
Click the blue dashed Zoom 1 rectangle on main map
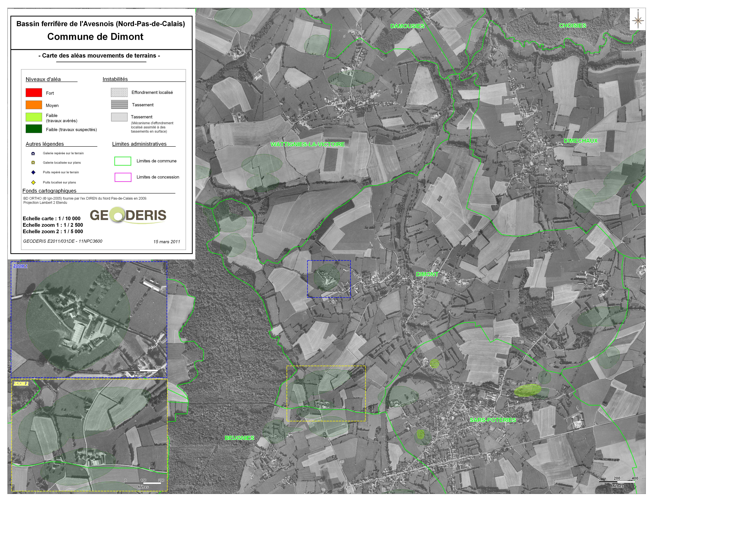pos(329,279)
